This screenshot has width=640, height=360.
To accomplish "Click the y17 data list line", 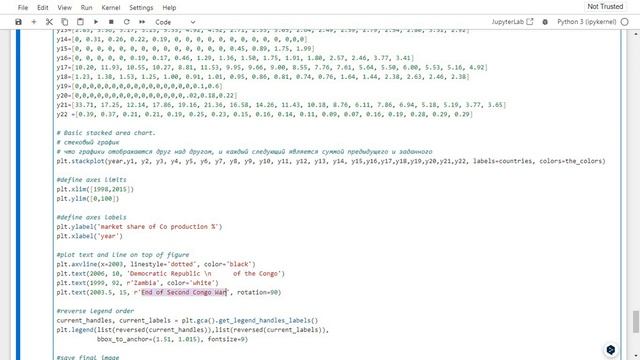I will pos(272,67).
